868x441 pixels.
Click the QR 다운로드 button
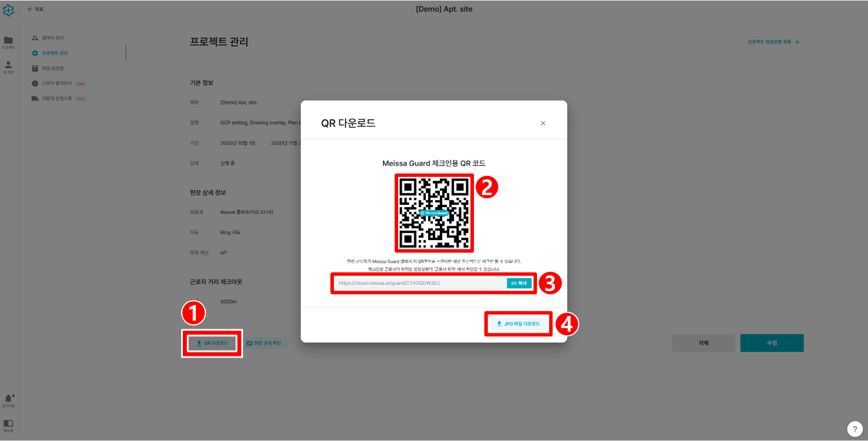[212, 343]
